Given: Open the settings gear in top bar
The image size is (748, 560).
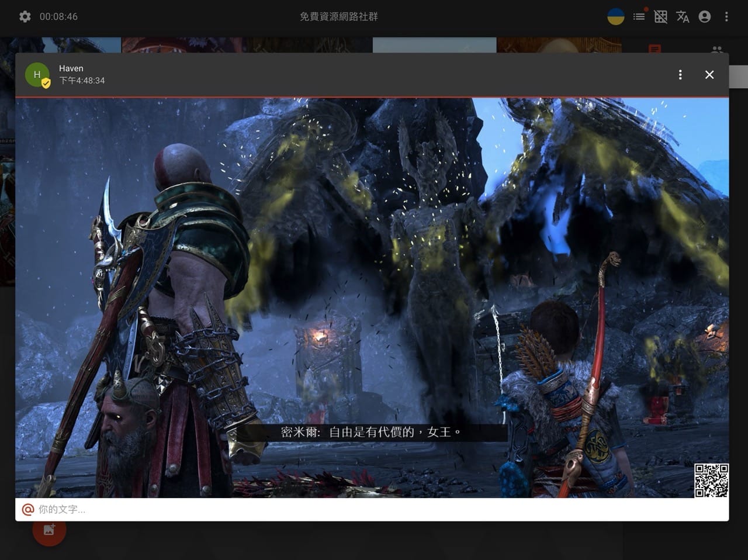Looking at the screenshot, I should pyautogui.click(x=25, y=16).
